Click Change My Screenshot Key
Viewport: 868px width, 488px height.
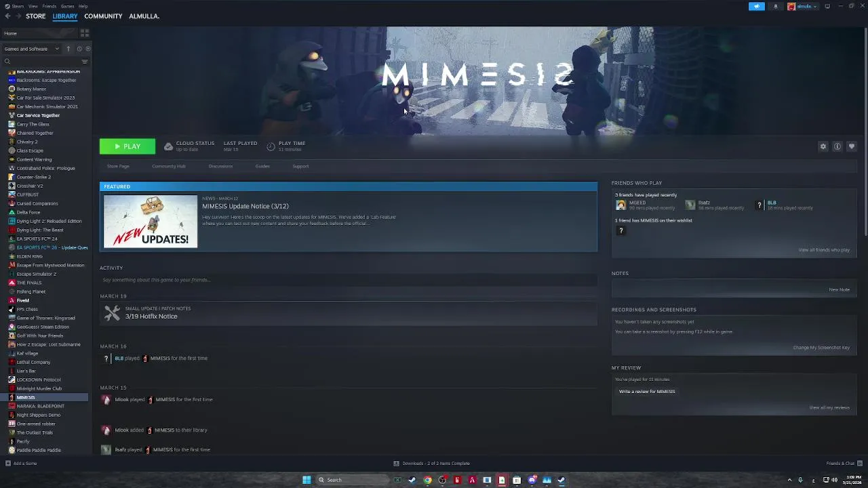tap(821, 348)
